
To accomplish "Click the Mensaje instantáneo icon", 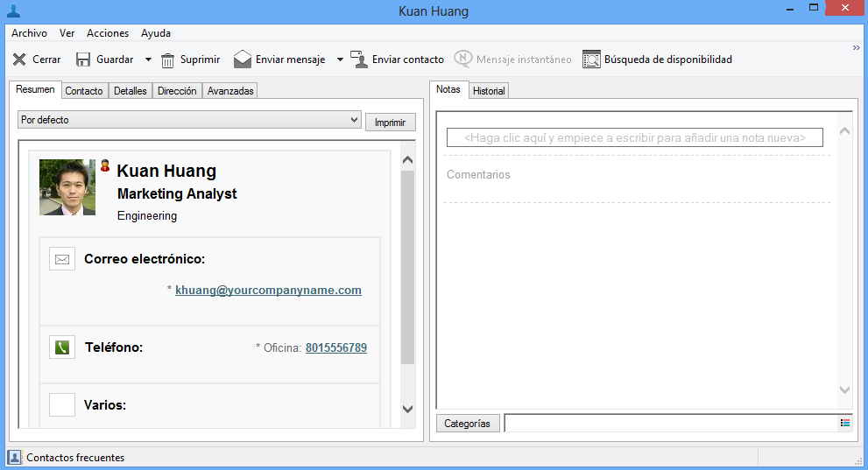I will (462, 59).
